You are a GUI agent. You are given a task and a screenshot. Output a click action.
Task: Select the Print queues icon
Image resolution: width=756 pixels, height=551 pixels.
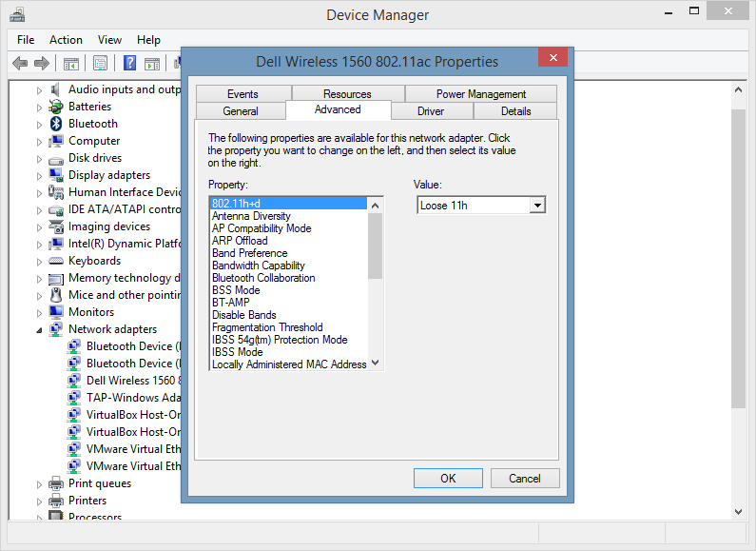(x=56, y=483)
